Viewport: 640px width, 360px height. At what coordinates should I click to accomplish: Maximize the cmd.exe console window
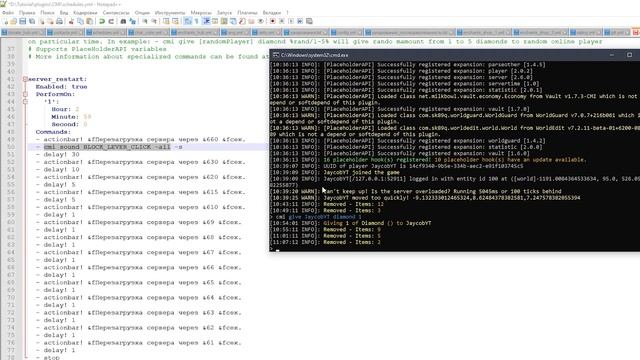pos(629,55)
